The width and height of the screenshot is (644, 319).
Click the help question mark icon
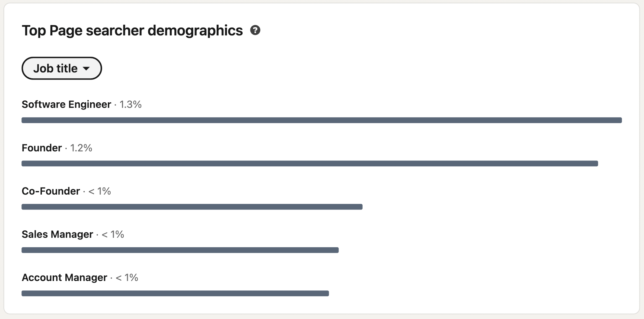(255, 30)
